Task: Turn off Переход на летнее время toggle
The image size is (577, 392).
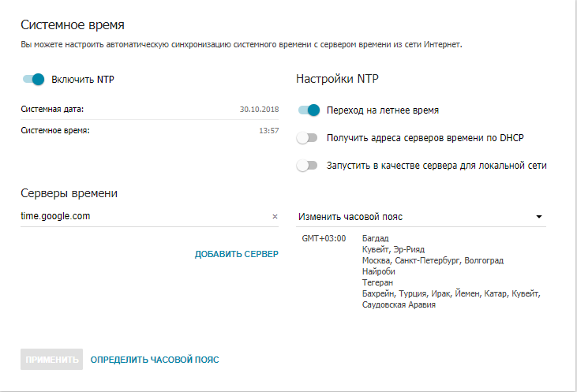Action: 308,110
